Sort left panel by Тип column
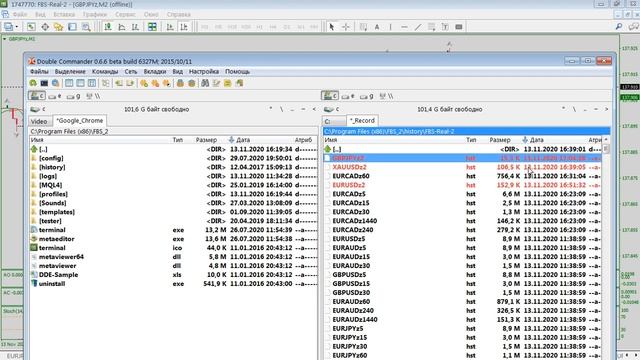The width and height of the screenshot is (640, 360). 178,140
